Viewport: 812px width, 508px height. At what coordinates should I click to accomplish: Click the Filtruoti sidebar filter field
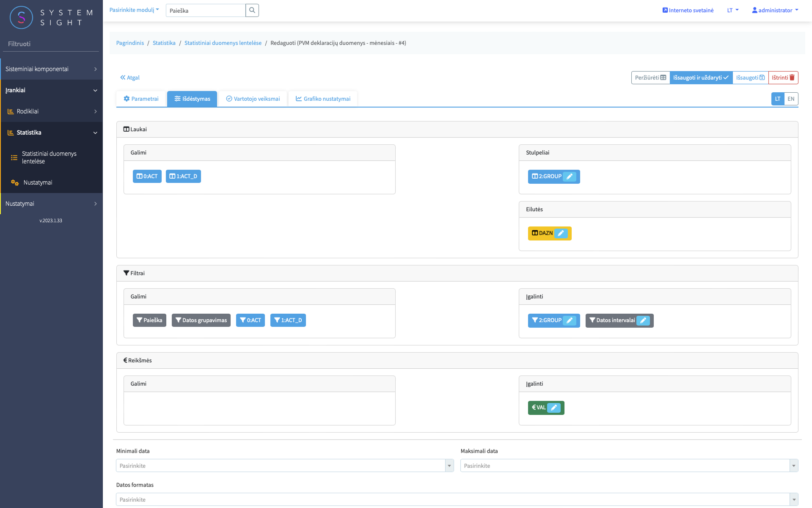pyautogui.click(x=51, y=44)
